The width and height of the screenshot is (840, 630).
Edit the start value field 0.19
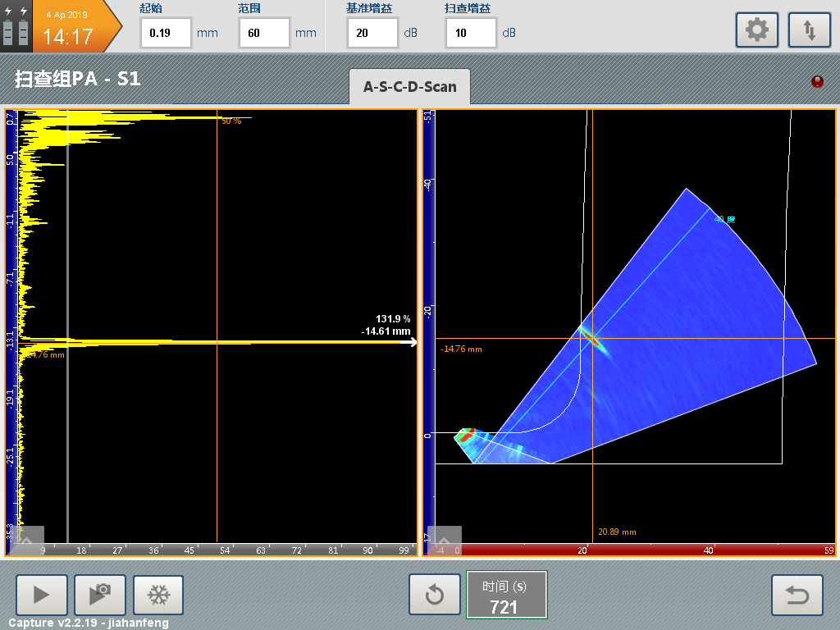tap(166, 33)
